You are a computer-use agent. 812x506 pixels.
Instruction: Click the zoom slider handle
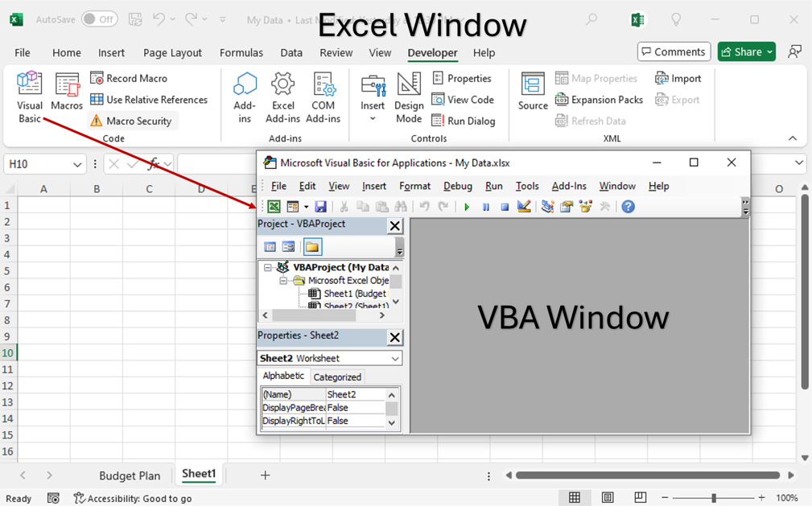[714, 498]
